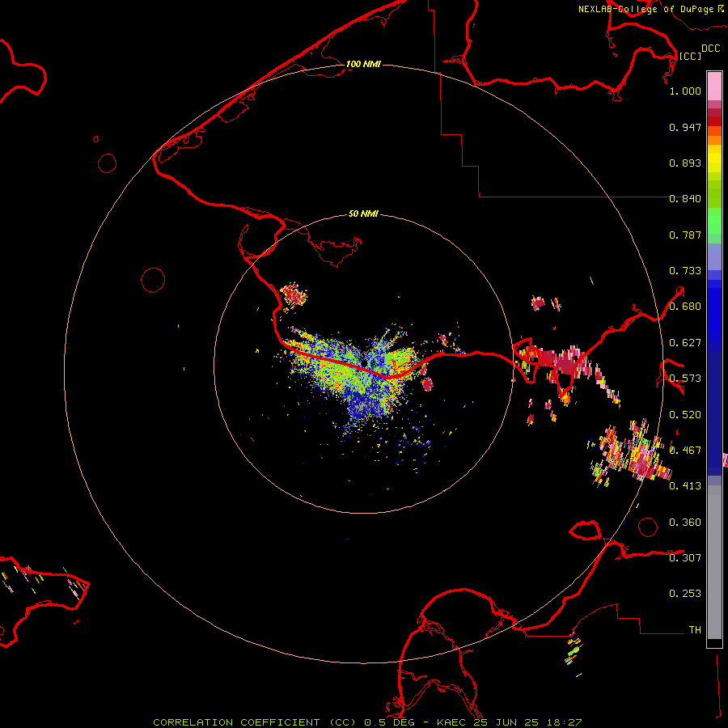Image resolution: width=728 pixels, height=728 pixels.
Task: Click the 1.000 scale value
Action: pos(685,91)
